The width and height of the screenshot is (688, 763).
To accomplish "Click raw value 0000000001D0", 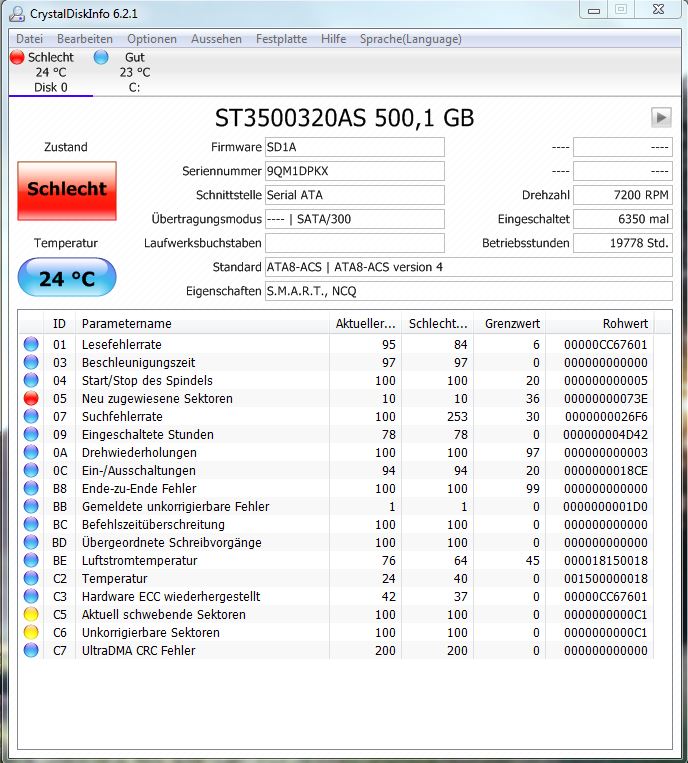I will 606,507.
